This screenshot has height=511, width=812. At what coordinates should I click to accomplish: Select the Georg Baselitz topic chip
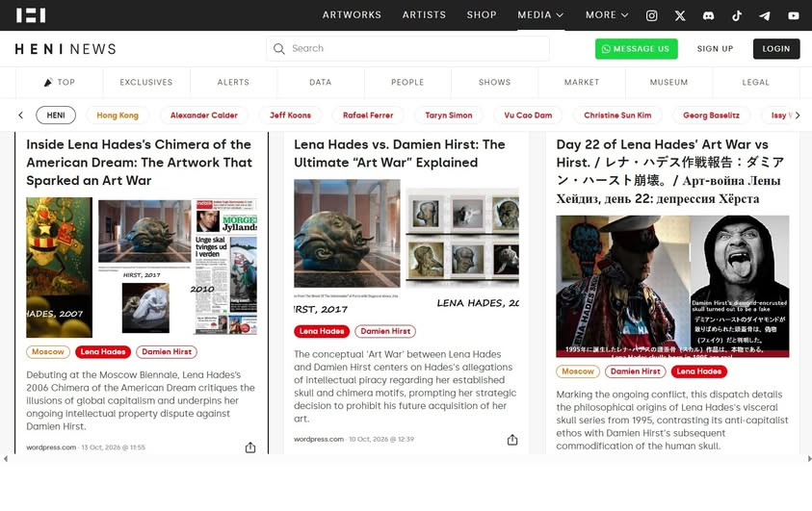711,115
